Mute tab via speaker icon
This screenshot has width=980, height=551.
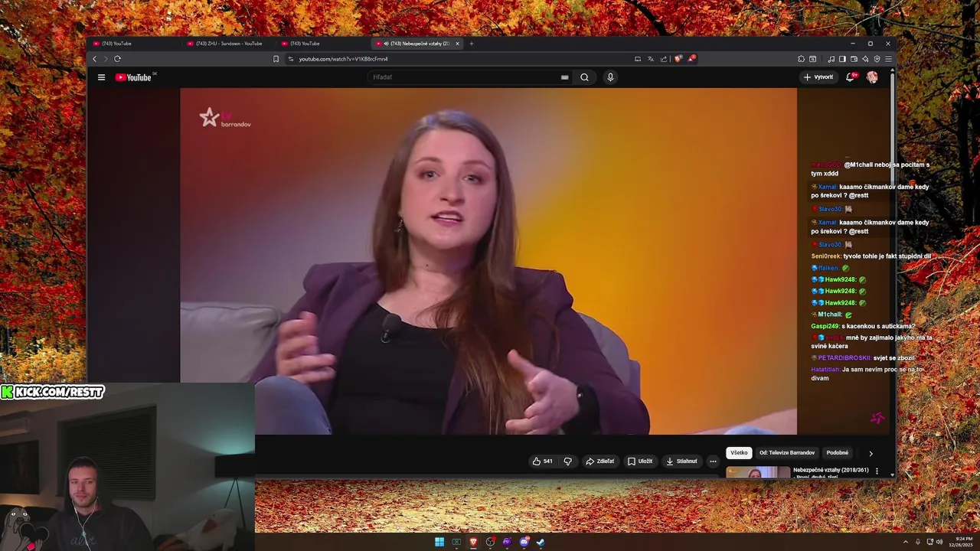tap(386, 44)
